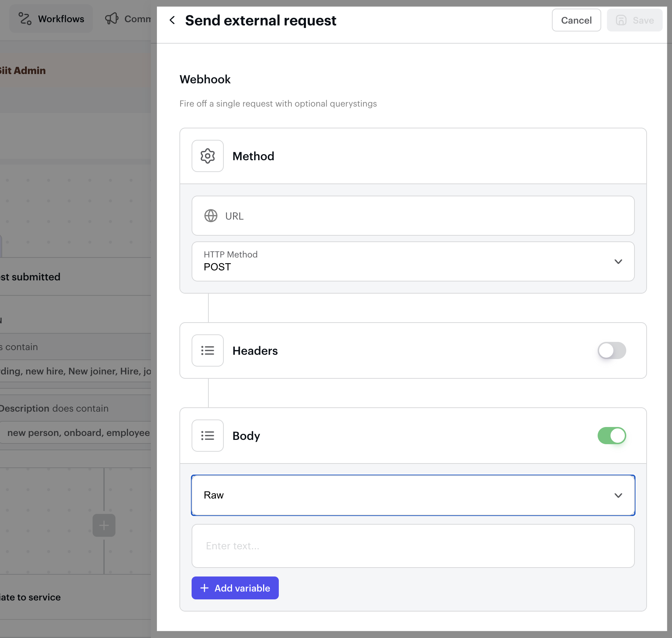Click the Enter text body field
672x638 pixels.
tap(413, 546)
